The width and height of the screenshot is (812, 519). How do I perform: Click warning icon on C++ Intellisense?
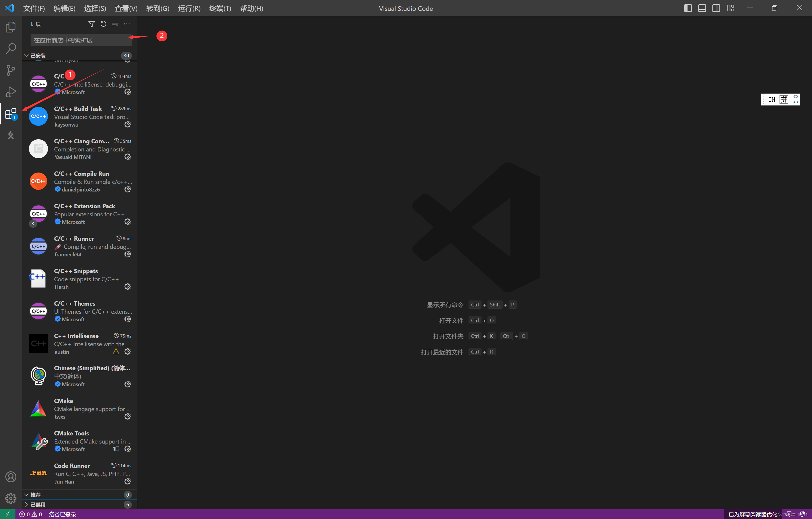click(116, 352)
